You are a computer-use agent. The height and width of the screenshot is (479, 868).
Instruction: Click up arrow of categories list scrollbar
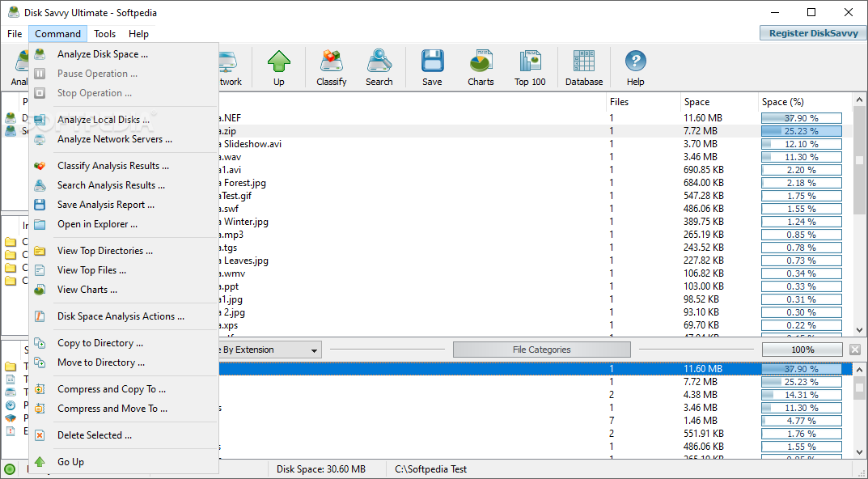click(x=860, y=369)
